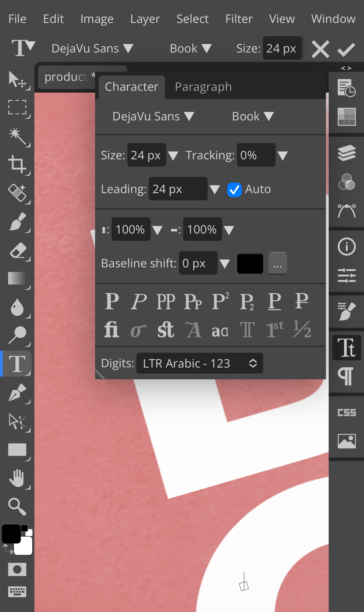Select the Rectangle Select tool
Screen dimensions: 364x612
point(17,107)
